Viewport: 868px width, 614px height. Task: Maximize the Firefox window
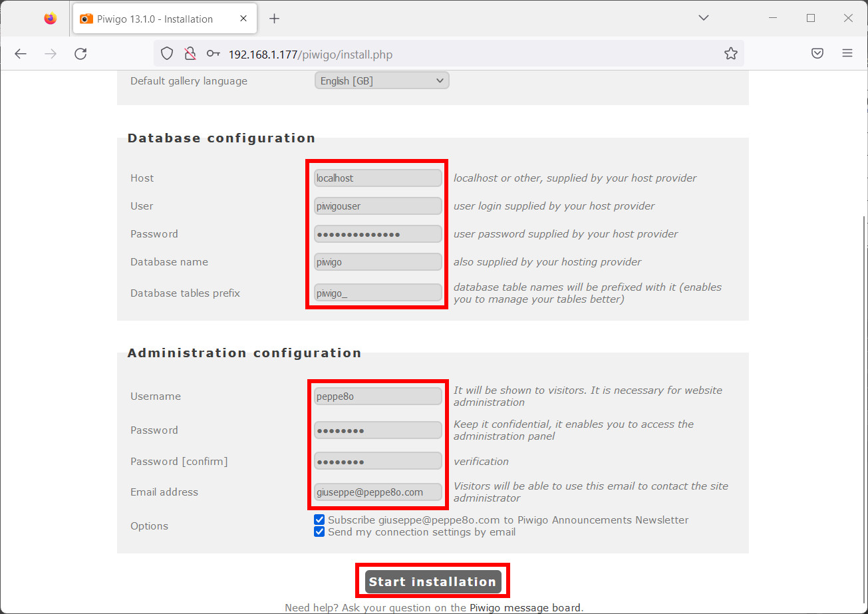[811, 18]
